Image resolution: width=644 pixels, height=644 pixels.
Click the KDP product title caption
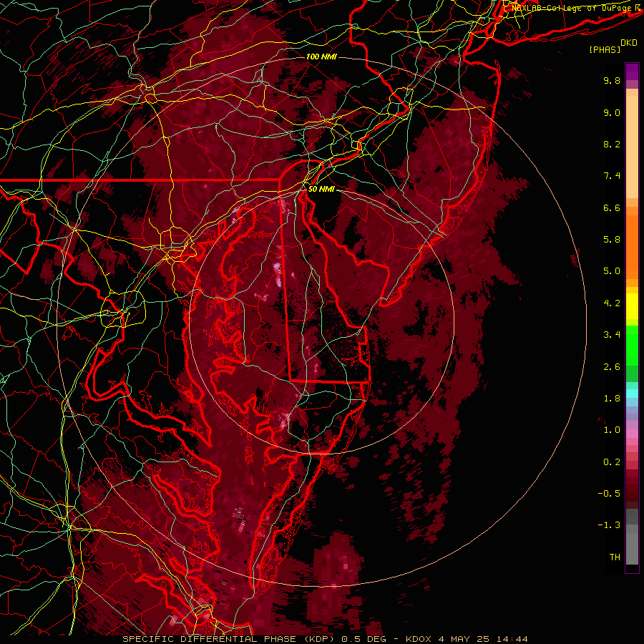point(325,639)
